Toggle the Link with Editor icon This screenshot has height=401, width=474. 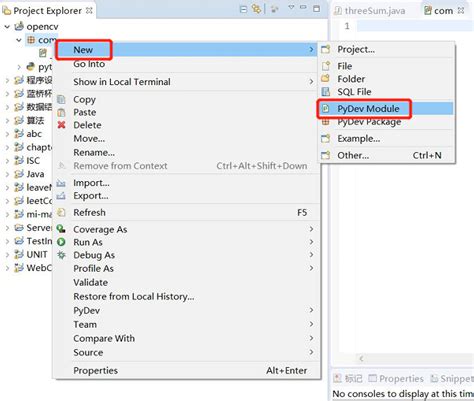point(256,9)
